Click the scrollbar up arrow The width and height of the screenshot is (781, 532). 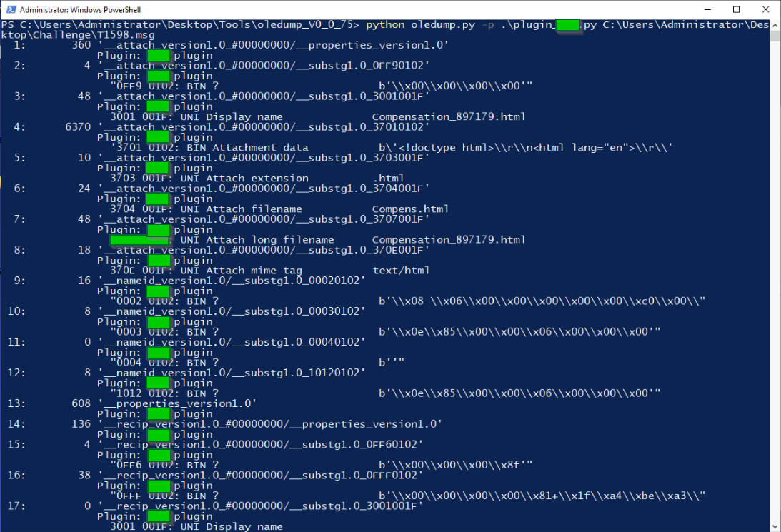point(775,24)
